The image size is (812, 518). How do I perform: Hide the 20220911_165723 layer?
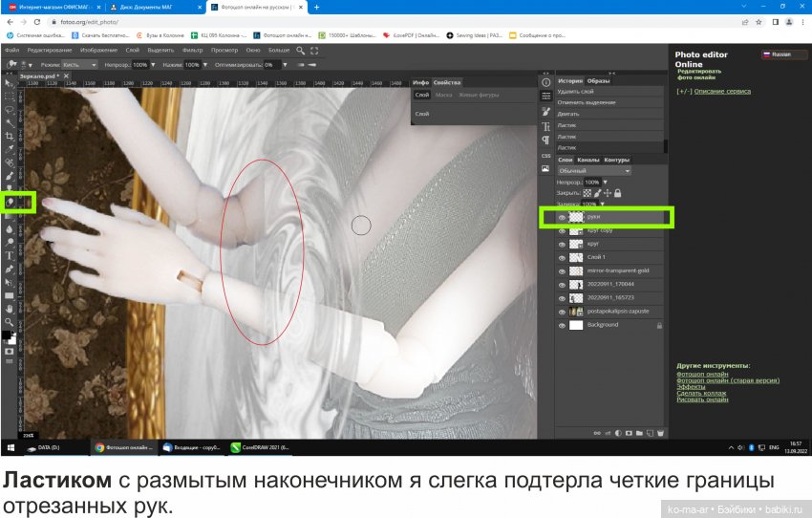click(562, 298)
